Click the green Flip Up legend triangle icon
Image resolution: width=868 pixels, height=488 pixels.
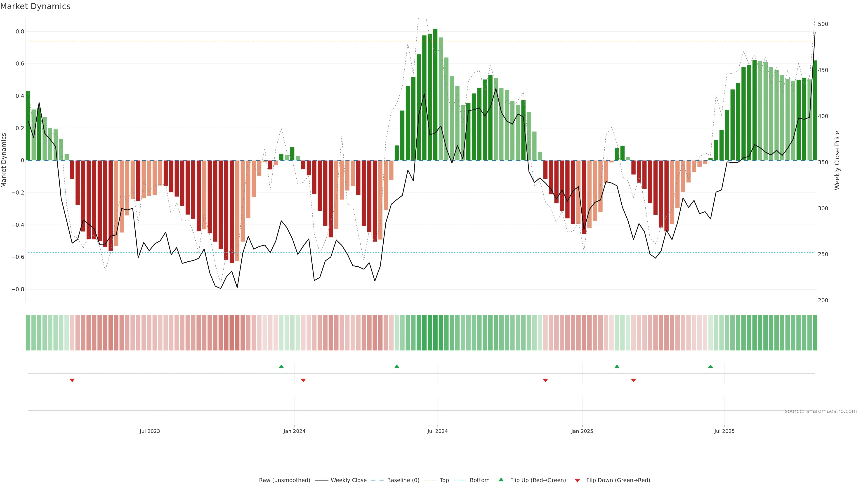501,480
